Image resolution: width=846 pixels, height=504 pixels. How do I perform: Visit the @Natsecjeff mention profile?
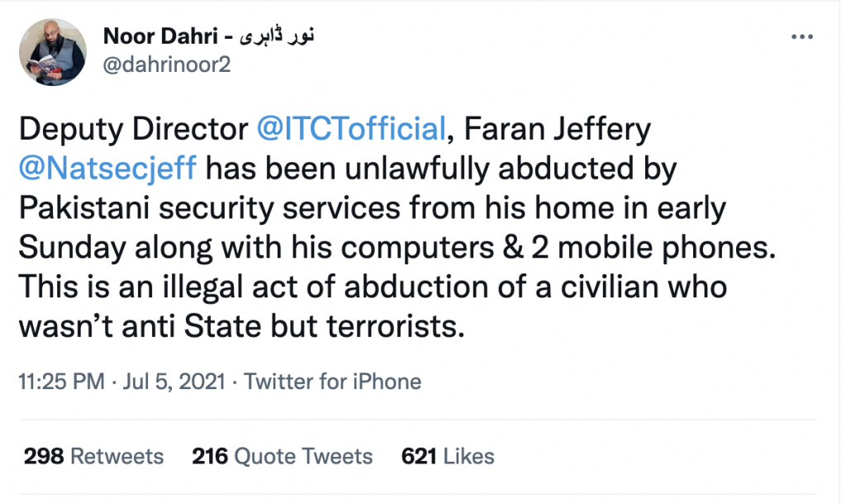(x=107, y=169)
